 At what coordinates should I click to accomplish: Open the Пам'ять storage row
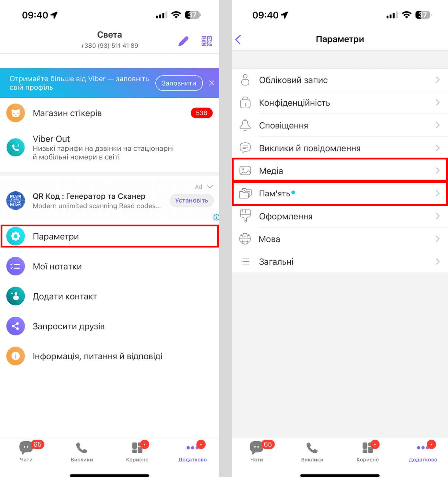(340, 193)
